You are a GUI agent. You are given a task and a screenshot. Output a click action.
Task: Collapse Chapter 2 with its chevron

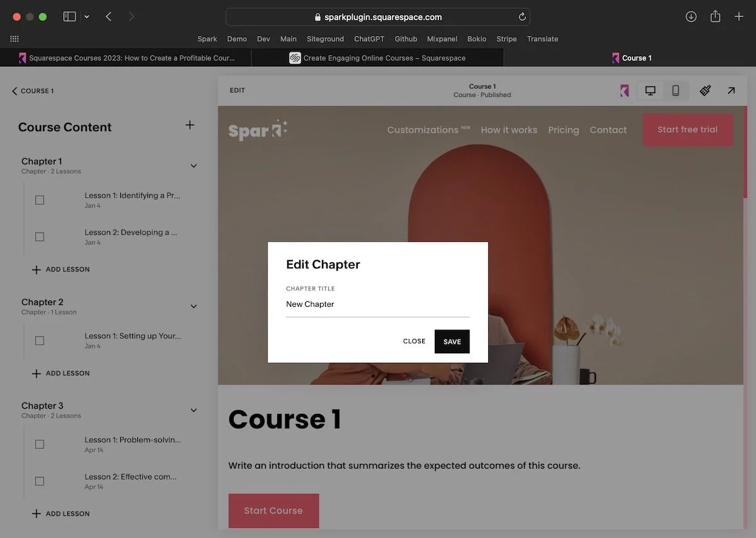pyautogui.click(x=193, y=306)
